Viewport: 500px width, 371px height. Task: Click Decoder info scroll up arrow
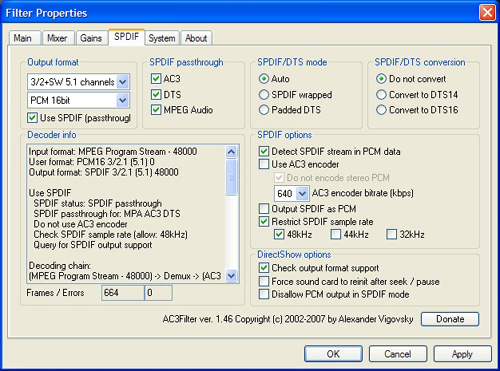(231, 152)
